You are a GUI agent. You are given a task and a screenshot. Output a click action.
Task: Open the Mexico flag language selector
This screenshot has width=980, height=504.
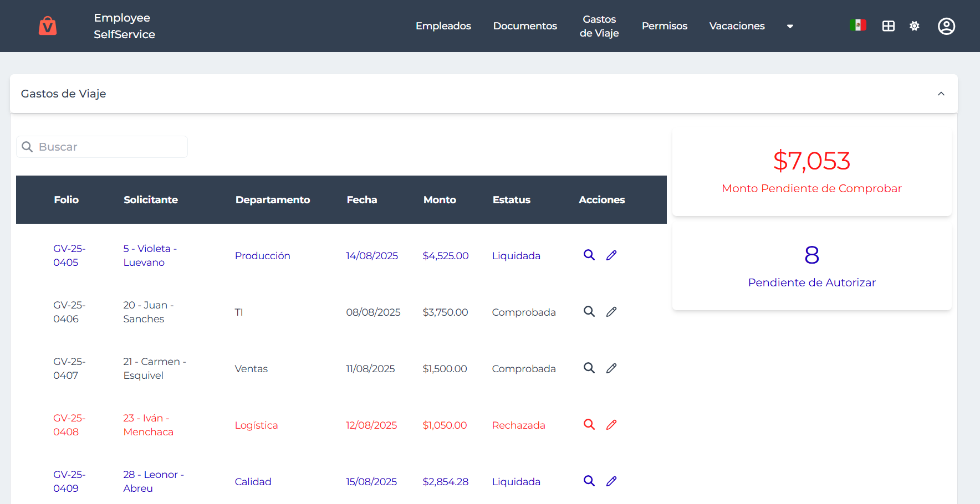tap(857, 25)
